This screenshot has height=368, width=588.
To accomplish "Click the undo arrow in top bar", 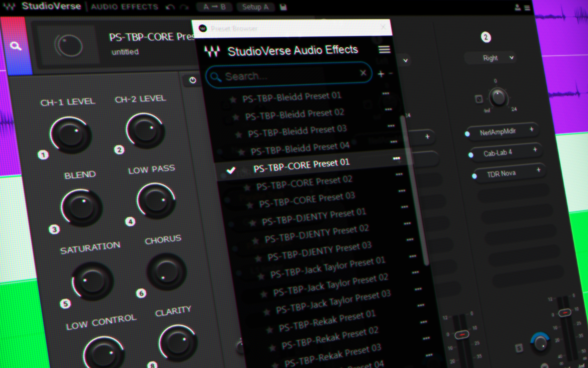I will pyautogui.click(x=170, y=7).
